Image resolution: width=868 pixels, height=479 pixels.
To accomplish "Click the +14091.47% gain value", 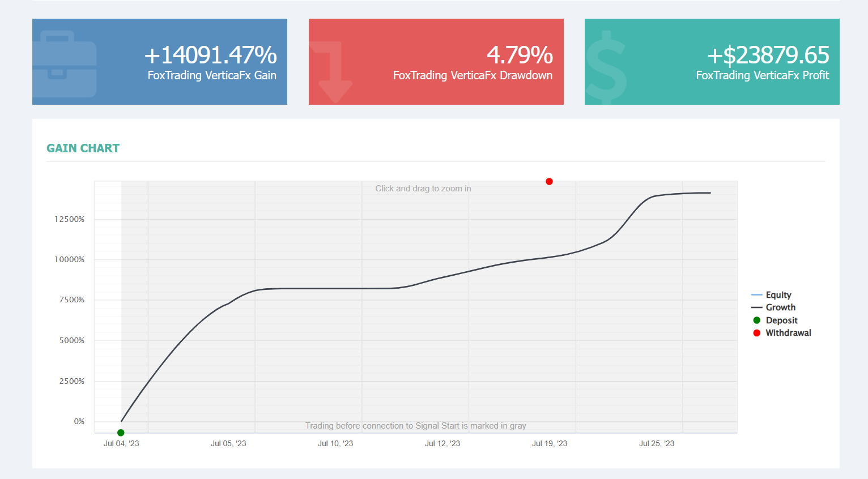I will (x=210, y=55).
